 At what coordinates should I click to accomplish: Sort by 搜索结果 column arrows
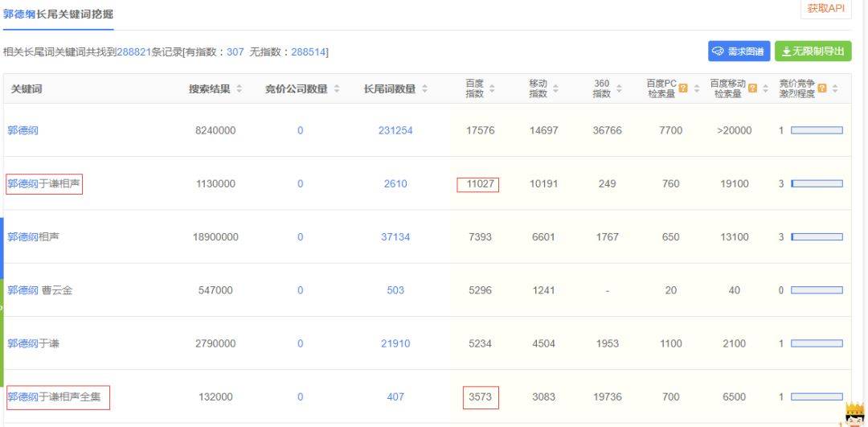pyautogui.click(x=240, y=89)
